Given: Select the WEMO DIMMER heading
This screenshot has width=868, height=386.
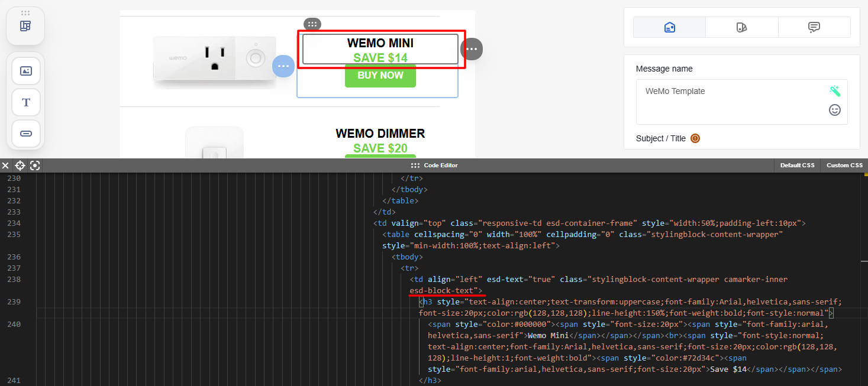Looking at the screenshot, I should tap(380, 134).
